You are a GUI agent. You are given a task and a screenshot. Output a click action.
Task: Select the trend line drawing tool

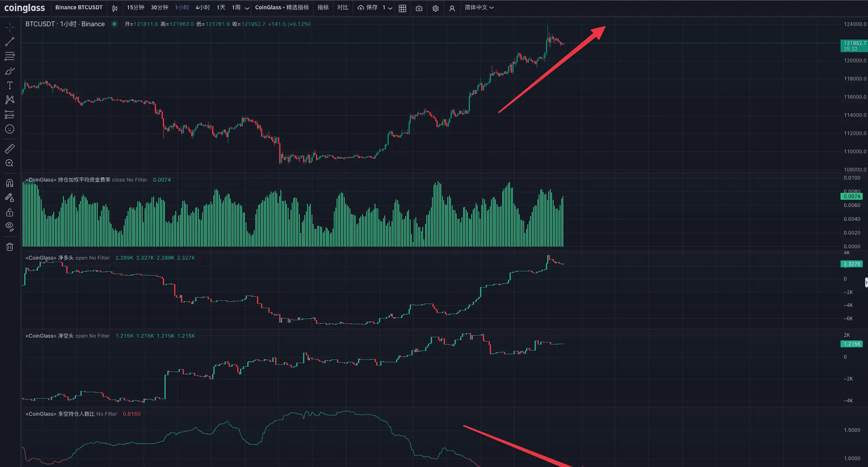[x=10, y=42]
